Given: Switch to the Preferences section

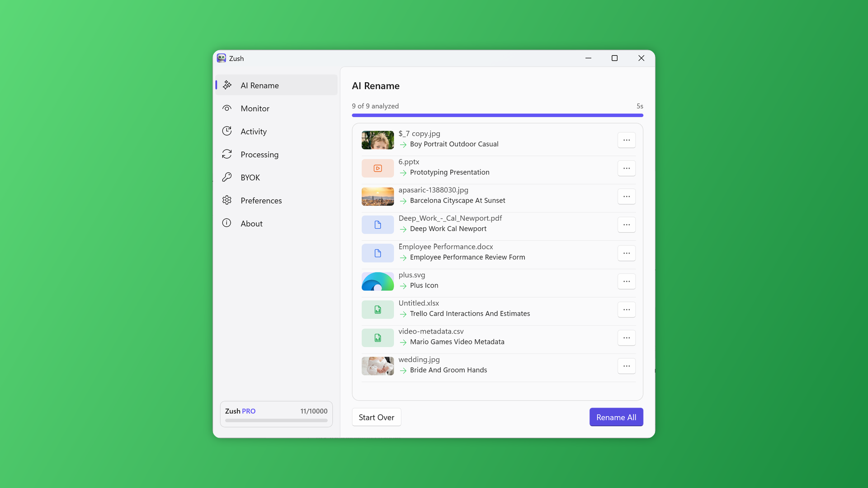Looking at the screenshot, I should 261,200.
